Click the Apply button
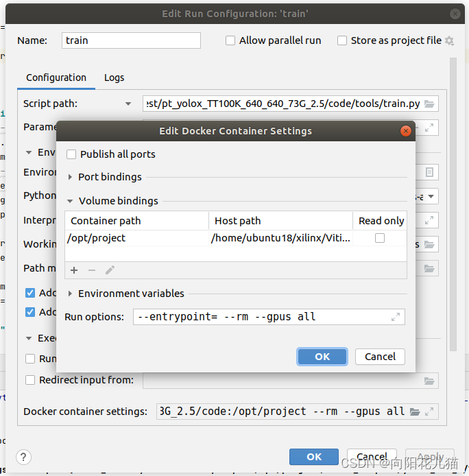This screenshot has width=469, height=476. [x=430, y=457]
